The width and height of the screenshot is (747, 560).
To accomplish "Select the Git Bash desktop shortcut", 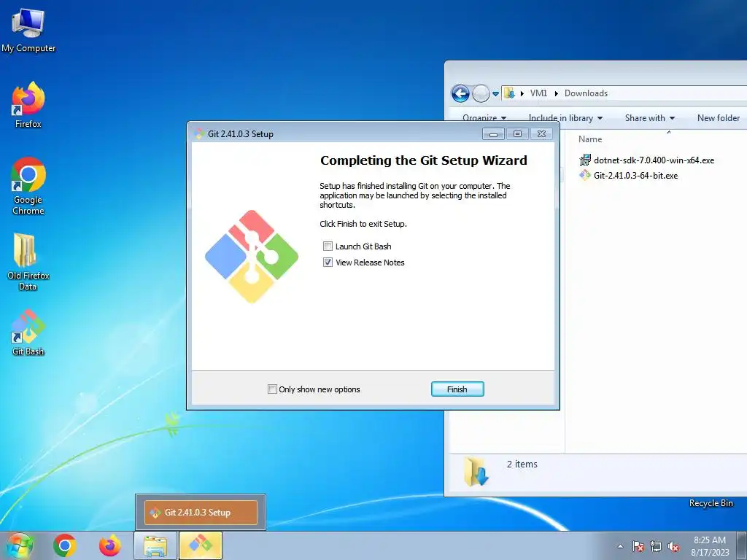I will [28, 332].
